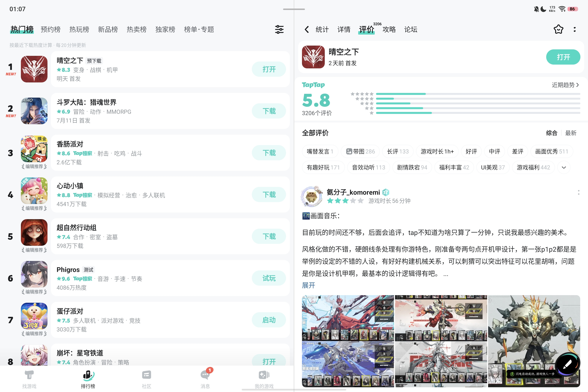Open the three-dot menu in game header
588x392 pixels.
coord(575,29)
